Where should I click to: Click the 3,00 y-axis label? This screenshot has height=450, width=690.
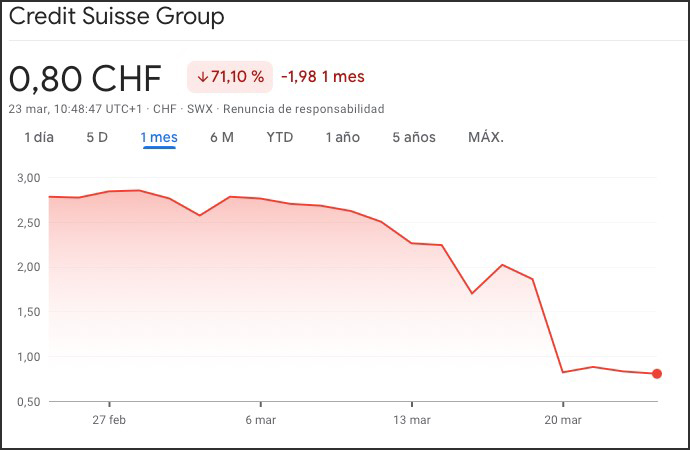point(28,178)
